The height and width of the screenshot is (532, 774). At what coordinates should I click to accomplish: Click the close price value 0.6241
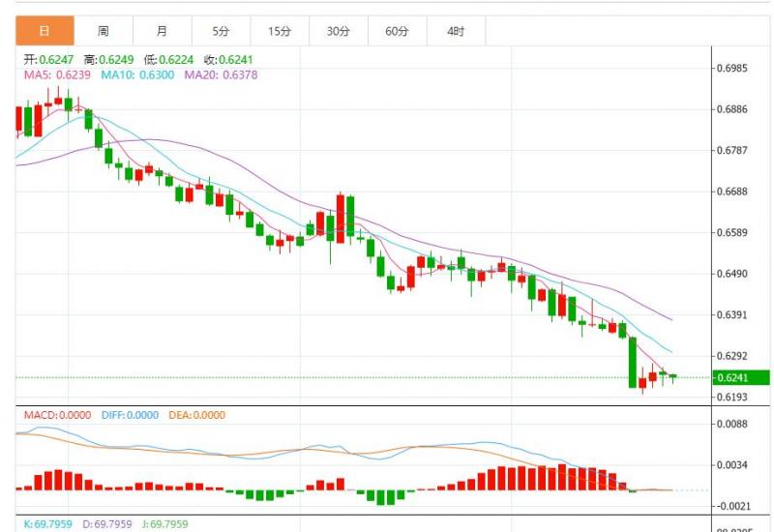click(x=236, y=60)
